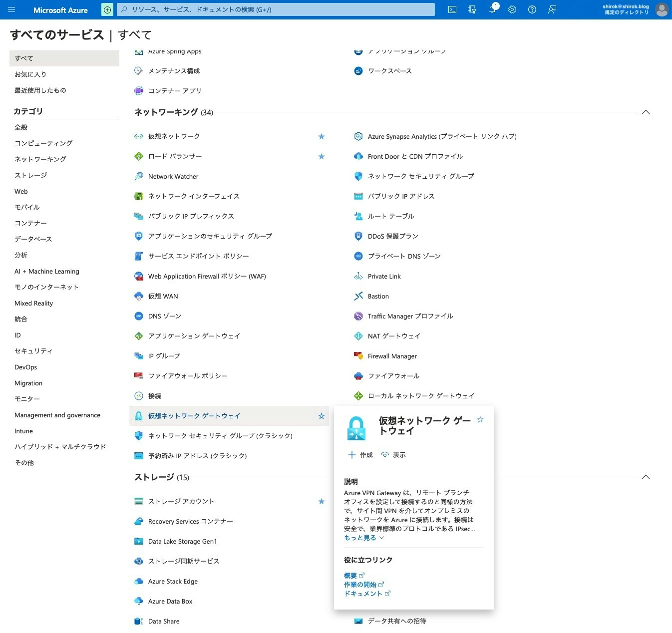Click the large lock icon in the popup card

pos(356,428)
